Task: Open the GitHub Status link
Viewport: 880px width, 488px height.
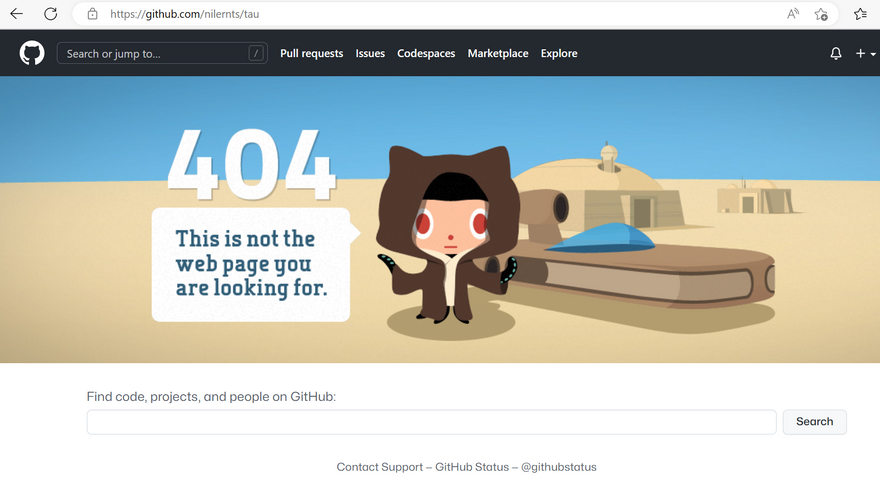Action: tap(472, 467)
